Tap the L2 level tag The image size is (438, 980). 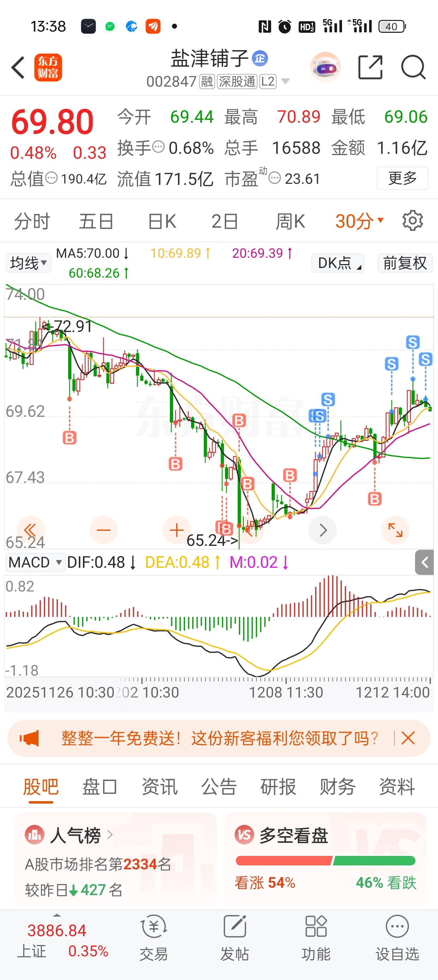click(x=268, y=81)
